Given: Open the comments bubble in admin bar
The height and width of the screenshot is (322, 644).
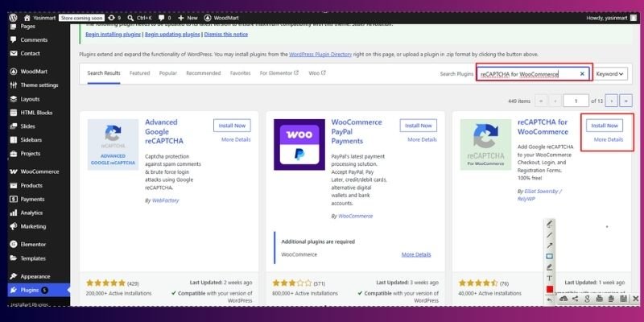Looking at the screenshot, I should (x=162, y=18).
